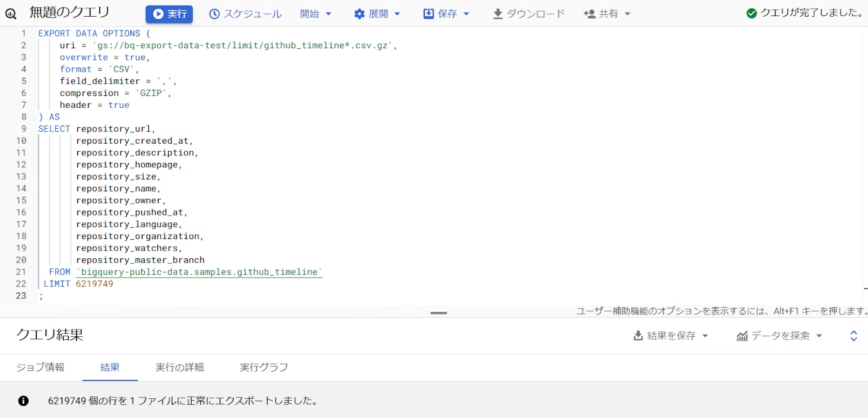Open the 実行の詳細 tab
Viewport: 868px width, 418px height.
[179, 367]
